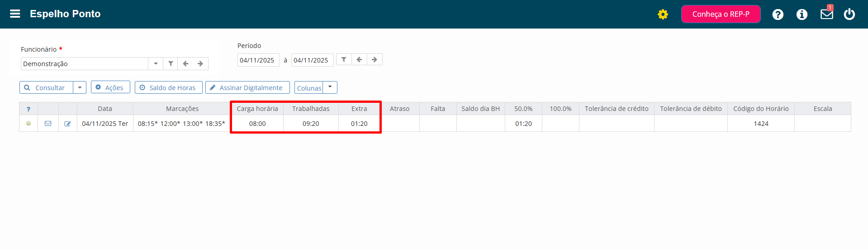The width and height of the screenshot is (868, 250).
Task: Click the period end date field
Action: (x=312, y=60)
